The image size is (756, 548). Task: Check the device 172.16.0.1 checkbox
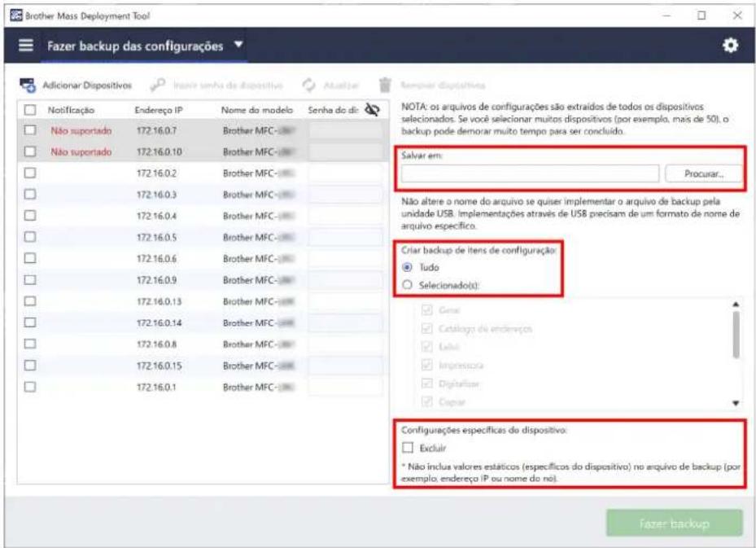coord(30,387)
